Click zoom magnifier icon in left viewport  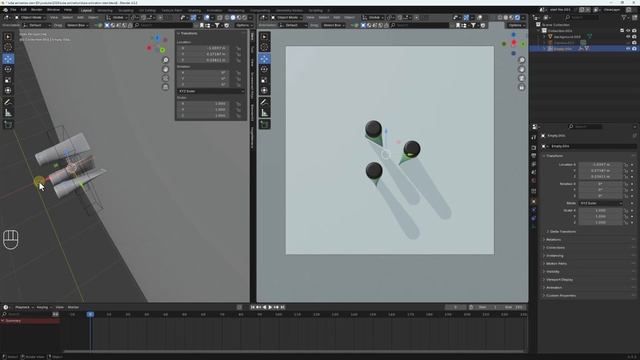tap(165, 60)
